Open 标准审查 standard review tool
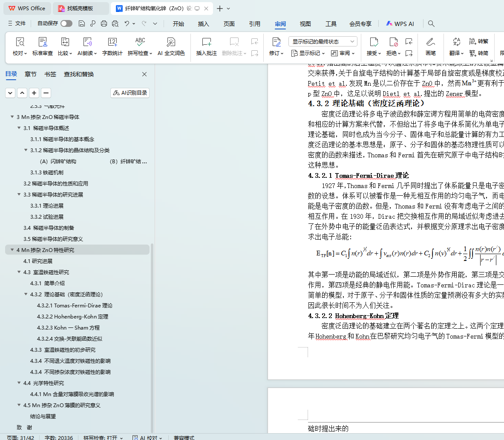504x440 pixels. (43, 42)
